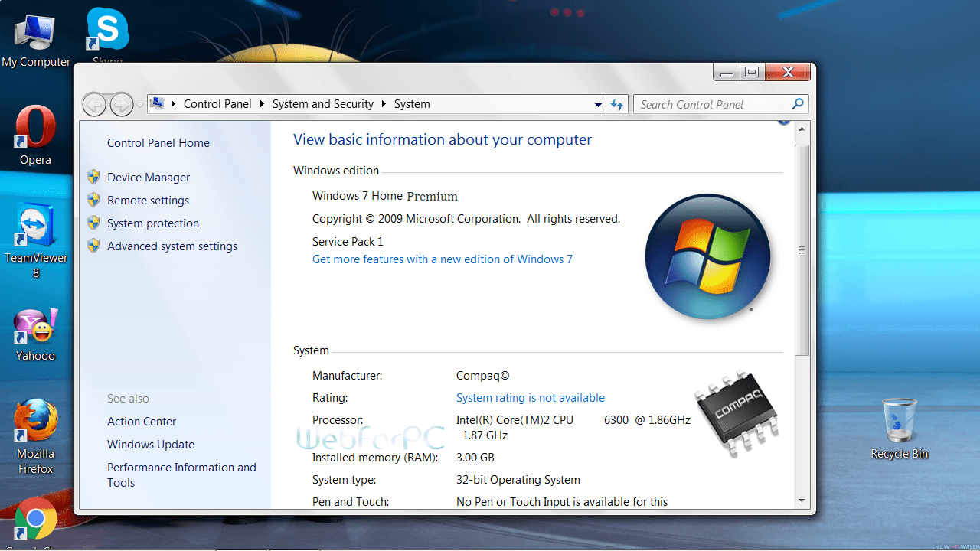Open Action Center link
Viewport: 980px width, 551px height.
(142, 422)
